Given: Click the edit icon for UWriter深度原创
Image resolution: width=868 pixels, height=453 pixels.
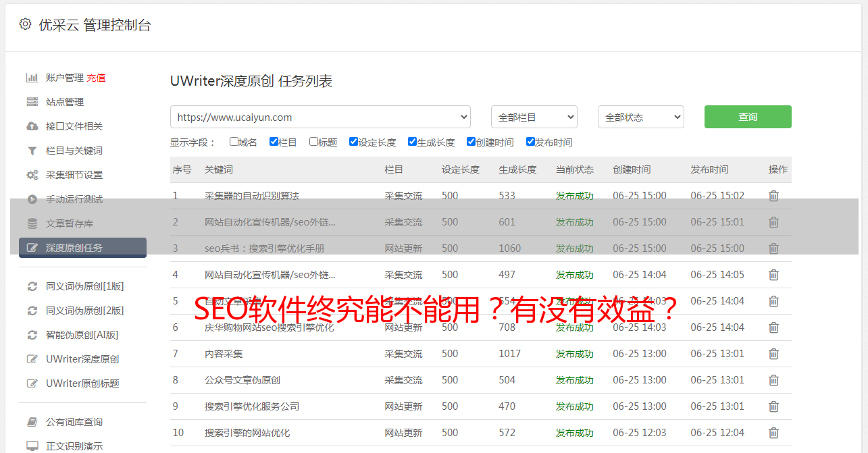Looking at the screenshot, I should pos(32,359).
